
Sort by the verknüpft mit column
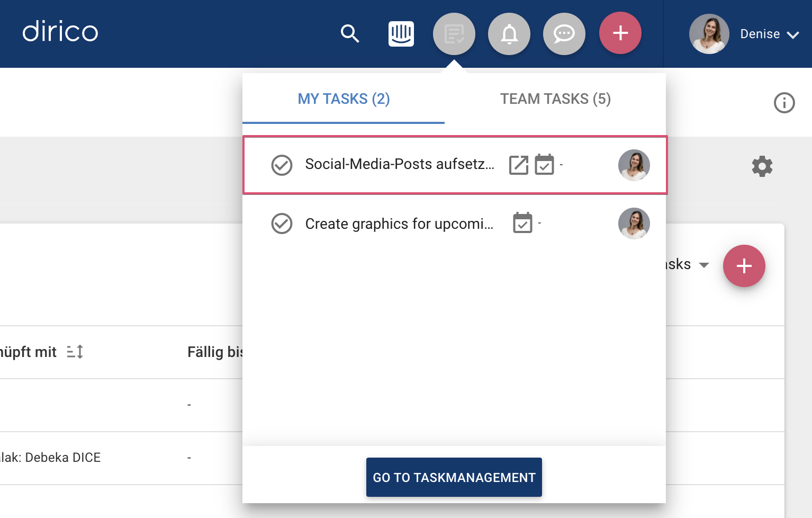75,352
